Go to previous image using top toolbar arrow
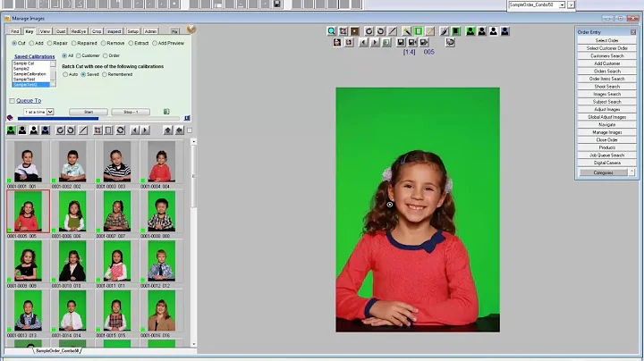644x361 pixels. coord(363,42)
